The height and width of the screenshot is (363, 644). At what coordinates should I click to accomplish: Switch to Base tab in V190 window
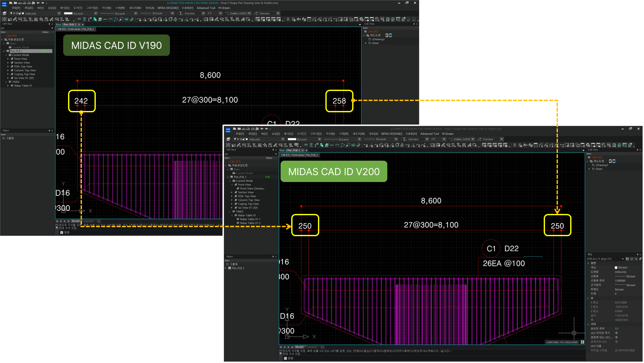[x=58, y=25]
